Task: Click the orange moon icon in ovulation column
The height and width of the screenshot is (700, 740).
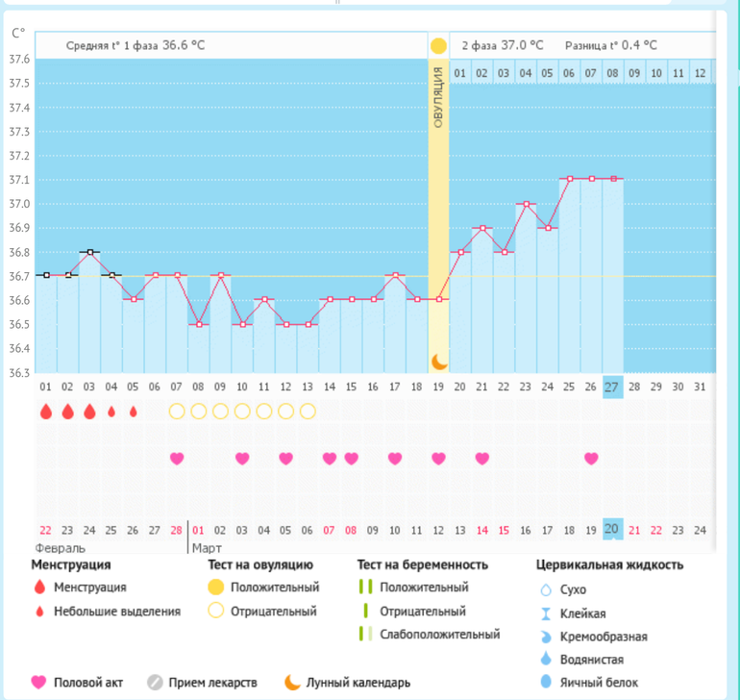Action: tap(438, 362)
